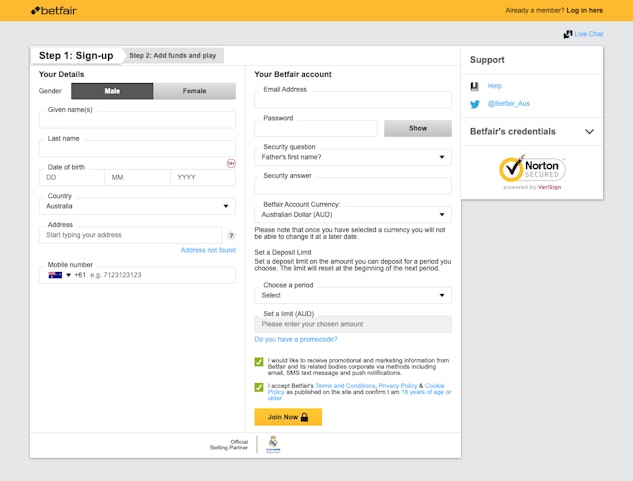Click the 18+ age restriction icon
This screenshot has width=633, height=481.
click(231, 164)
